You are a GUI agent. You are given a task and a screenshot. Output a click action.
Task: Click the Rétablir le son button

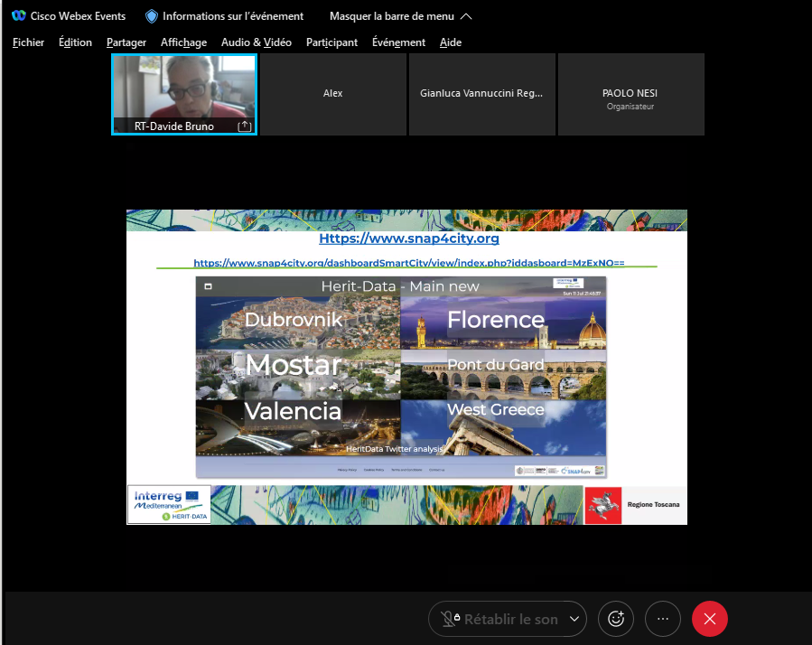(508, 619)
